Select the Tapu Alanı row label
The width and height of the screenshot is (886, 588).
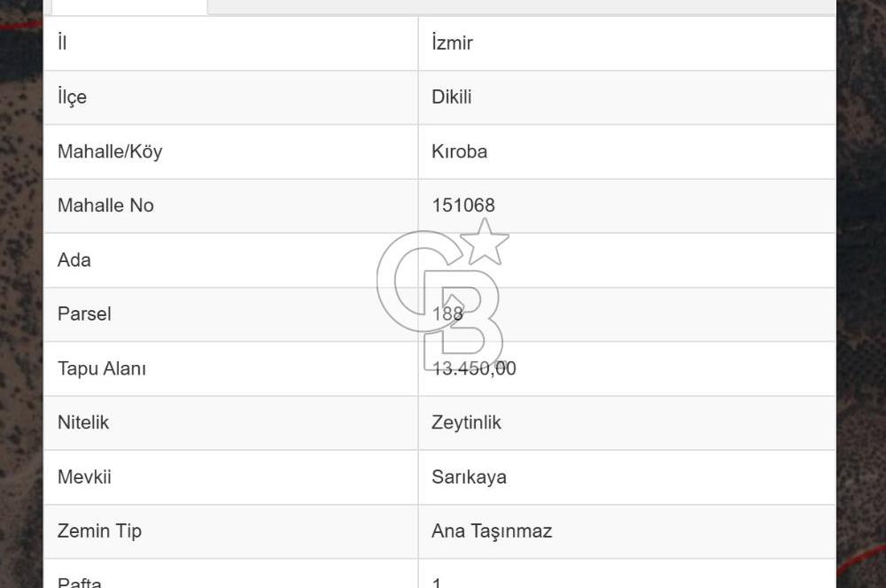102,368
